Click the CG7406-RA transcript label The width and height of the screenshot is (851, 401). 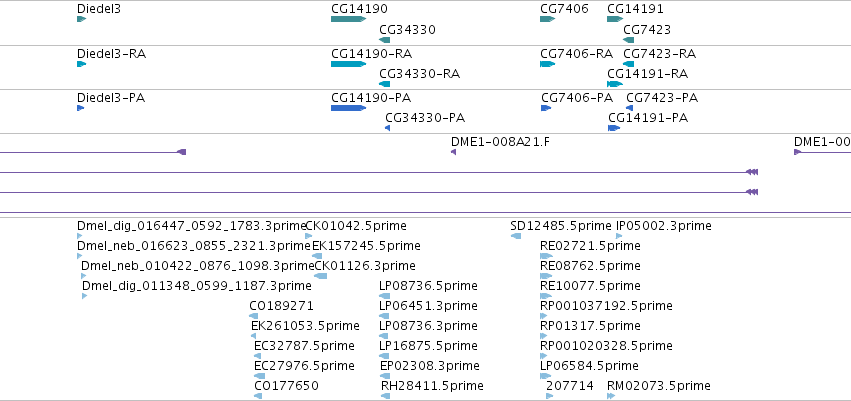(x=576, y=54)
